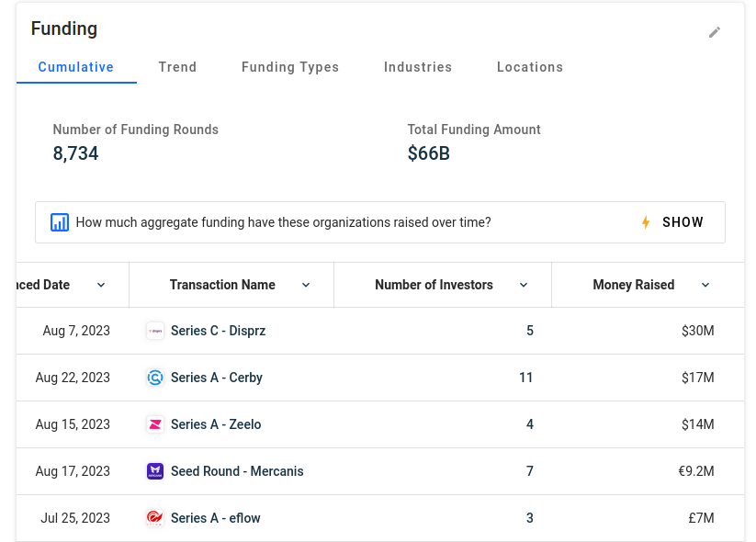Click SHOW to reveal funding chart
Image resolution: width=756 pixels, height=542 pixels.
pos(683,222)
